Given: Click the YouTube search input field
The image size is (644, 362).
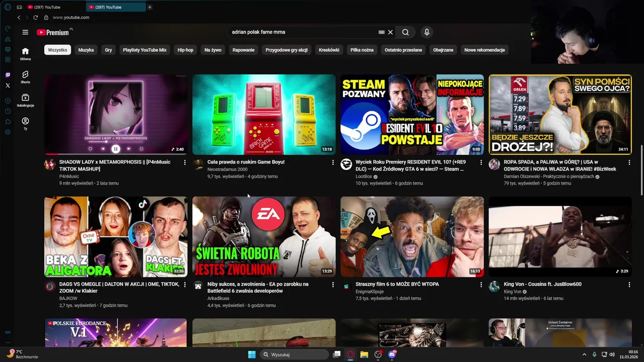Looking at the screenshot, I should point(302,32).
